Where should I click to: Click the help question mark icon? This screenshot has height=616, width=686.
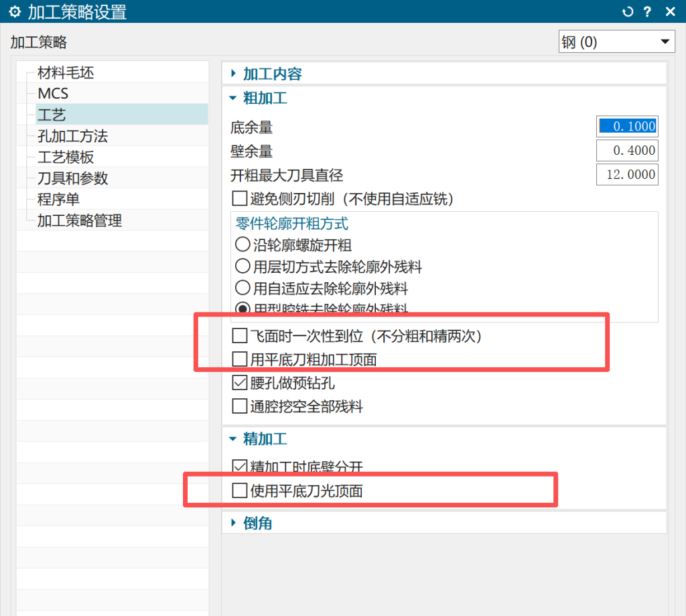click(647, 11)
